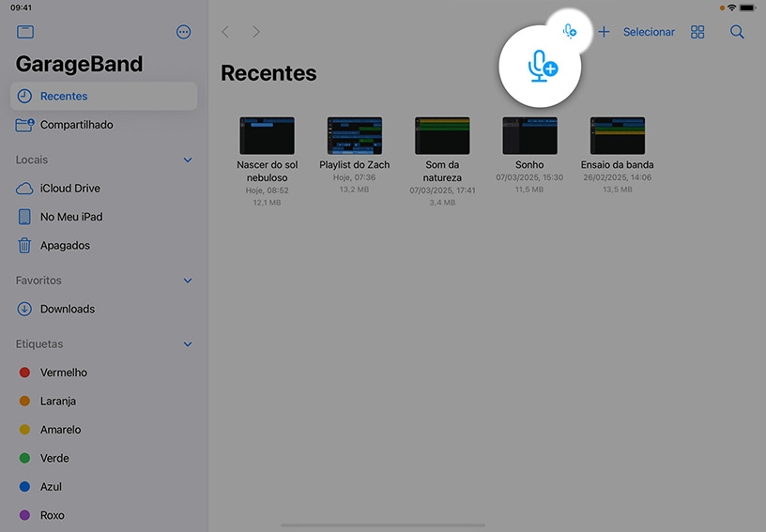Click the Wi-Fi status icon
The height and width of the screenshot is (532, 766).
[x=732, y=8]
